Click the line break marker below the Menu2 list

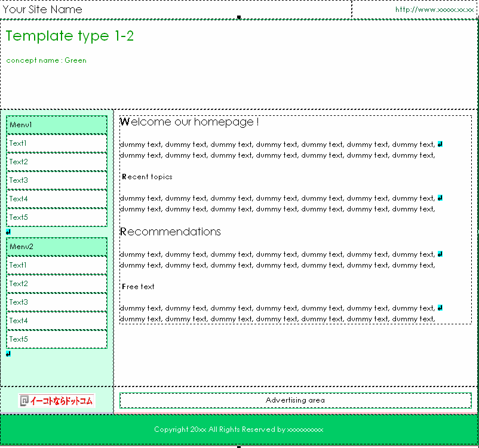point(8,354)
